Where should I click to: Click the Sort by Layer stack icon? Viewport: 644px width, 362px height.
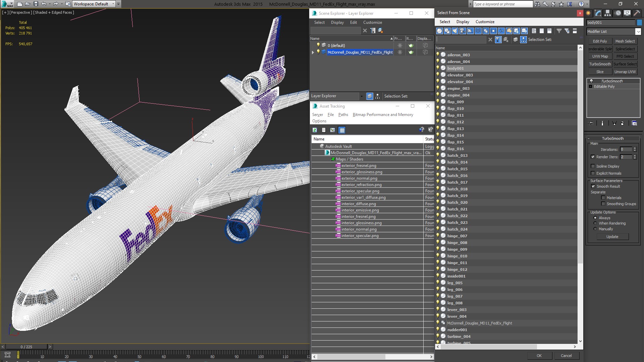(516, 40)
